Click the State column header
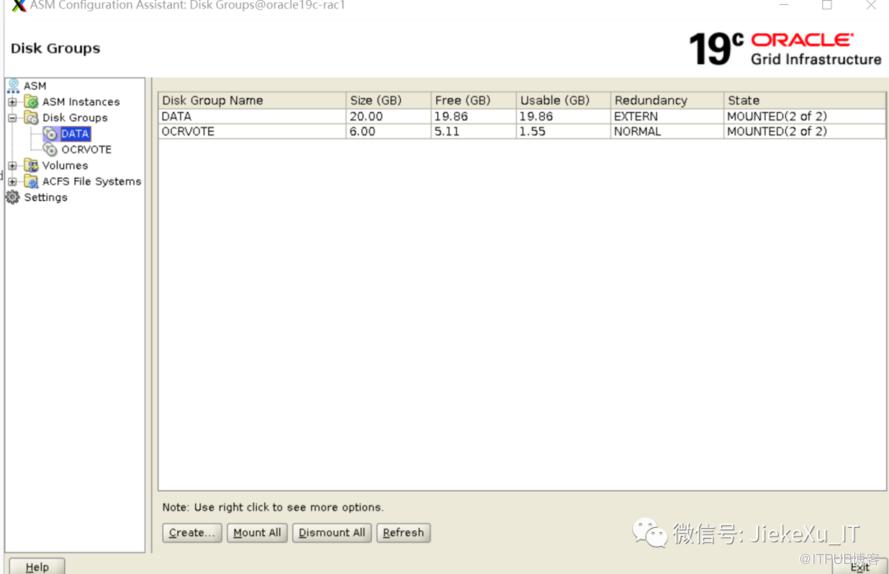The height and width of the screenshot is (574, 889). (805, 100)
